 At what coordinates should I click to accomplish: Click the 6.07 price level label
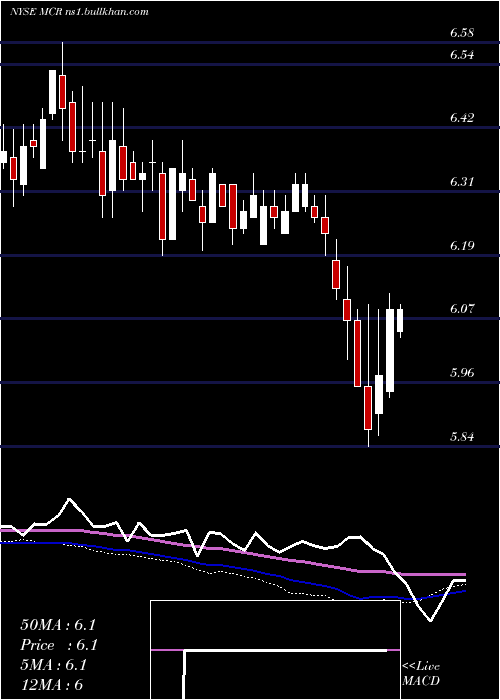coord(462,308)
